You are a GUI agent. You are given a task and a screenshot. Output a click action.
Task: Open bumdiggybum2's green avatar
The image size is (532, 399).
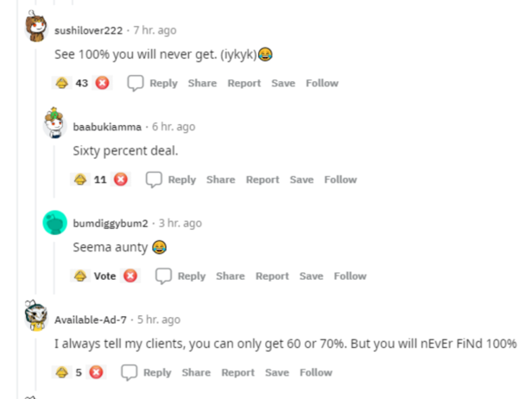54,223
